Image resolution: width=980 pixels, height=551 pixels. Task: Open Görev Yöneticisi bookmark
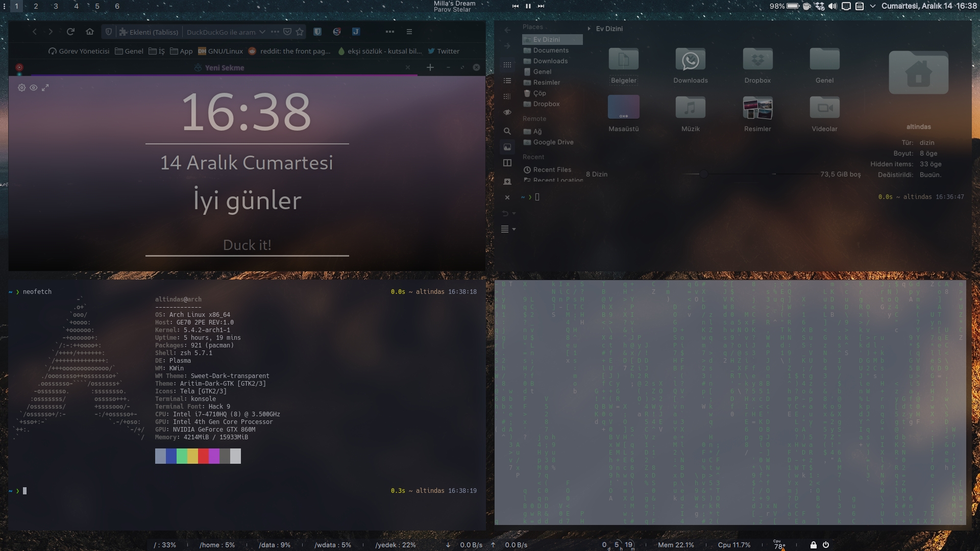[79, 51]
